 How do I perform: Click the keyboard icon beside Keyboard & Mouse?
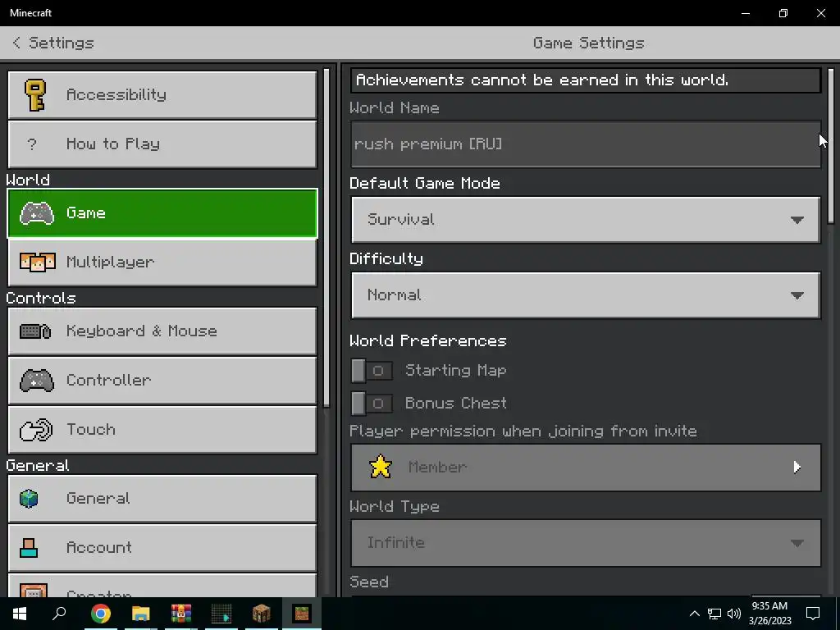pos(35,331)
